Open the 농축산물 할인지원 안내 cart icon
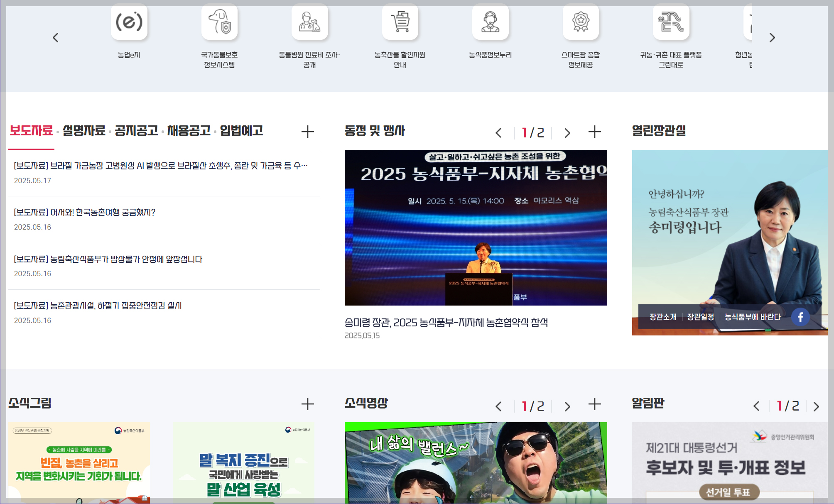834x504 pixels. [400, 22]
